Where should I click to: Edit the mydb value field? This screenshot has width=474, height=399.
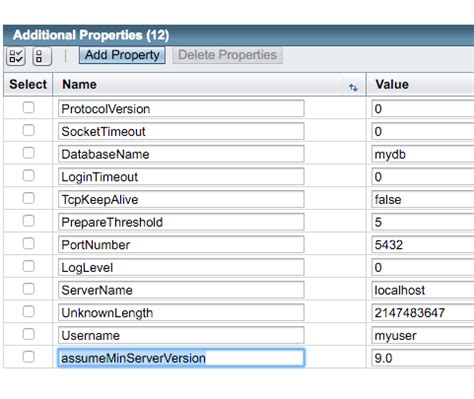pyautogui.click(x=423, y=154)
